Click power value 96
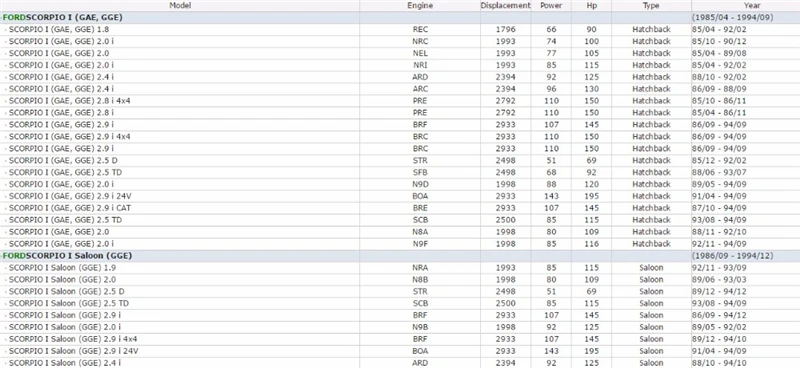The height and width of the screenshot is (368, 800). pos(551,89)
